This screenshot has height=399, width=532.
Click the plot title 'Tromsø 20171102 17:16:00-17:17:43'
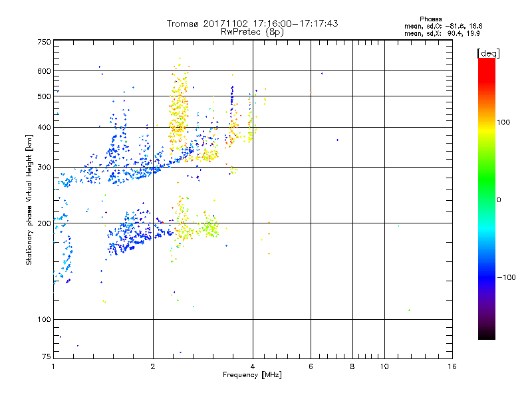(252, 23)
